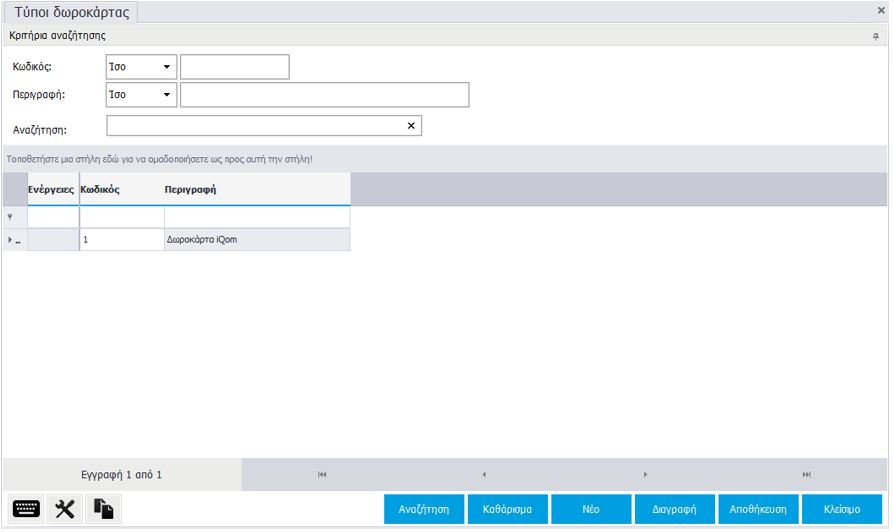Jump to last record arrow
Image resolution: width=893 pixels, height=532 pixels.
click(807, 474)
